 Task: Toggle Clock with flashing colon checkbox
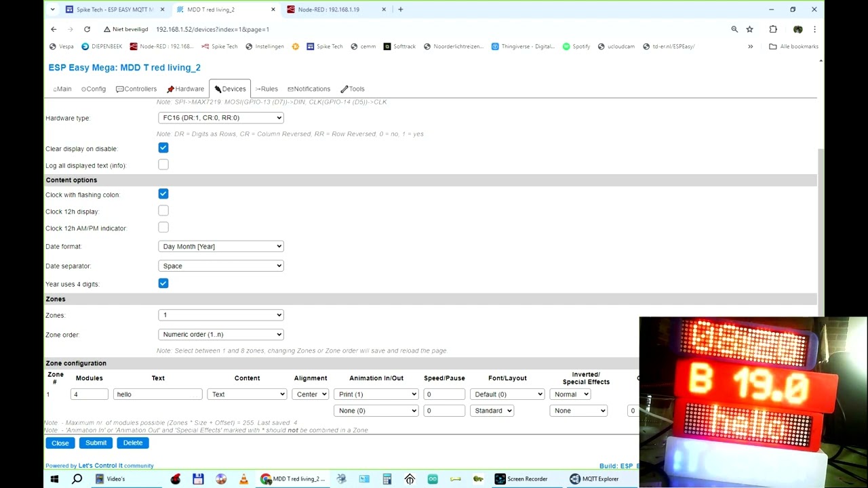coord(163,194)
